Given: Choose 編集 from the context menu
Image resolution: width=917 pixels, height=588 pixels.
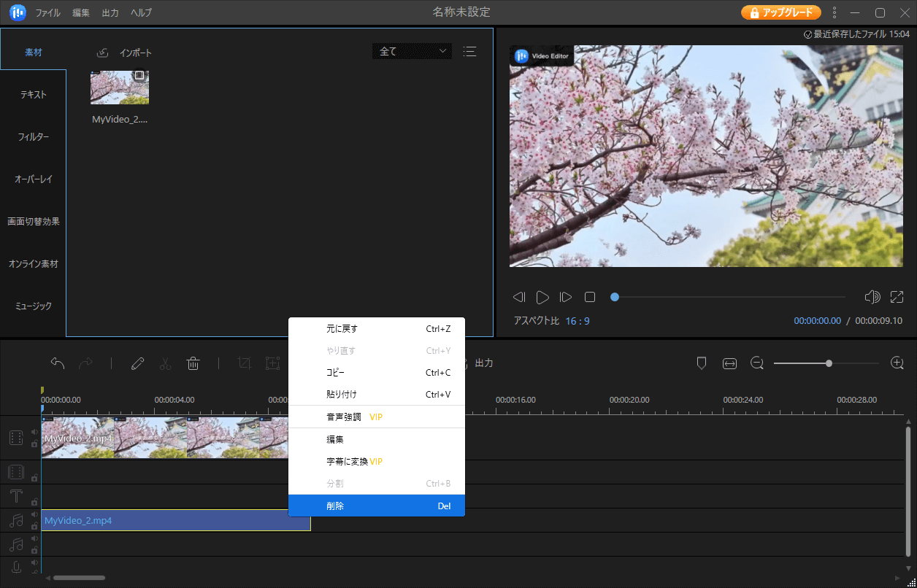Looking at the screenshot, I should coord(377,440).
